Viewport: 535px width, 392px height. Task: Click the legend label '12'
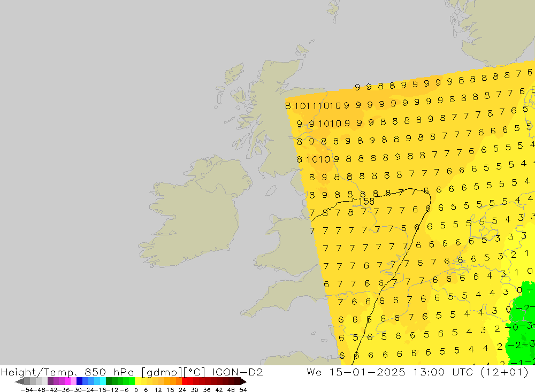click(x=158, y=390)
